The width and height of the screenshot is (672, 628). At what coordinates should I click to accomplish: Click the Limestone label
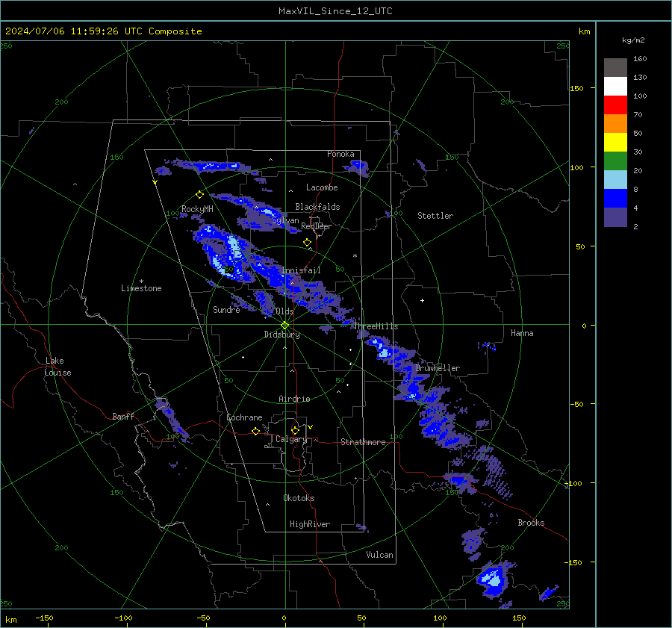click(x=141, y=288)
